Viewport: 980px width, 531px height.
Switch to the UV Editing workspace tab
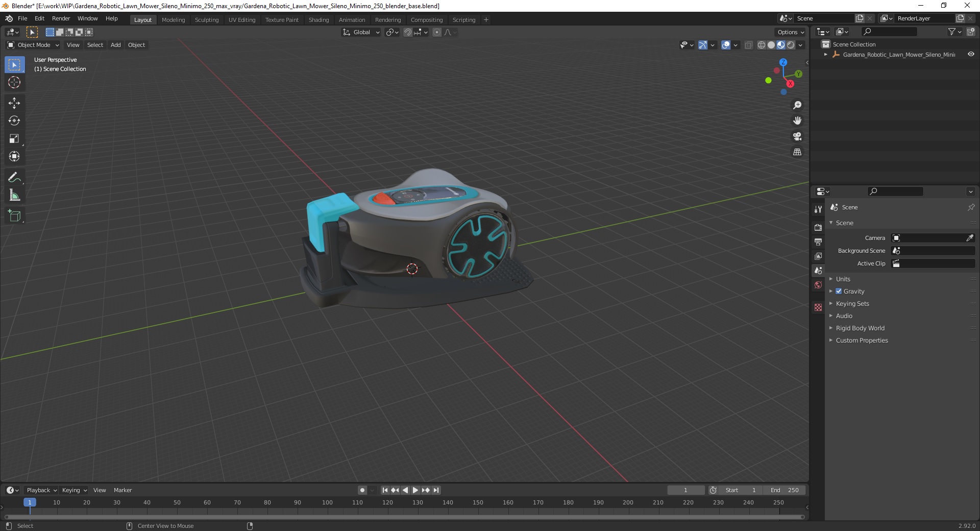242,19
